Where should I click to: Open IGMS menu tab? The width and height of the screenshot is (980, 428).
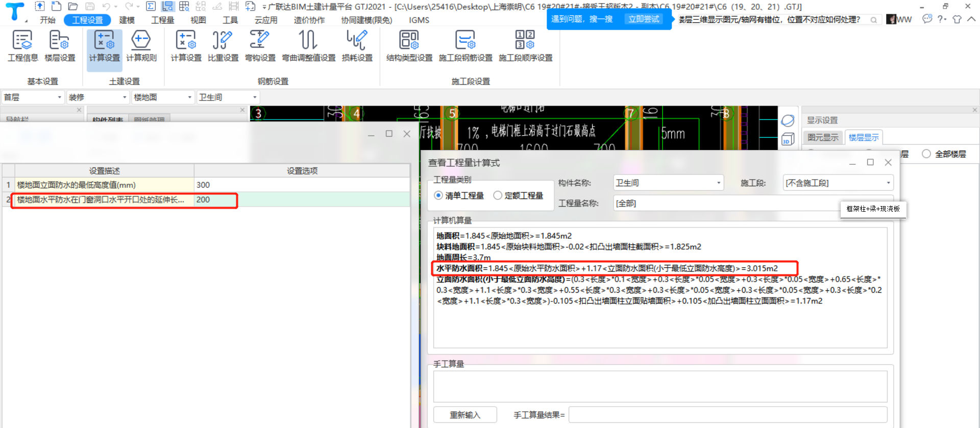(419, 20)
